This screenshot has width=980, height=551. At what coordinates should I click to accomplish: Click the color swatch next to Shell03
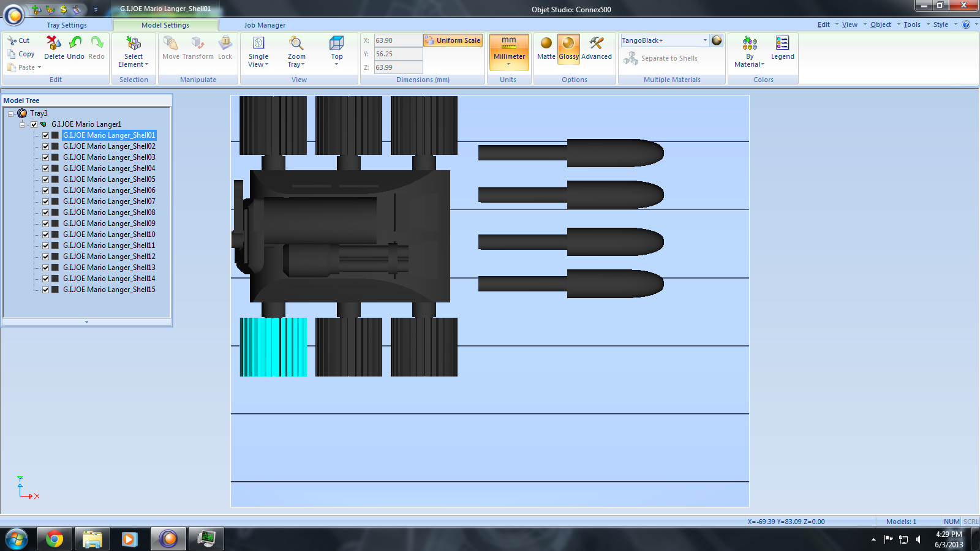[55, 157]
